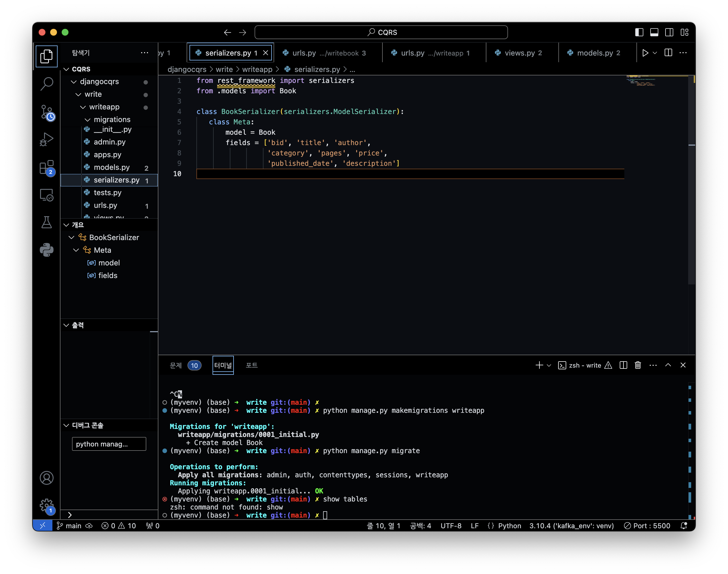Image resolution: width=728 pixels, height=574 pixels.
Task: Open Run and Debug view
Action: tap(47, 139)
